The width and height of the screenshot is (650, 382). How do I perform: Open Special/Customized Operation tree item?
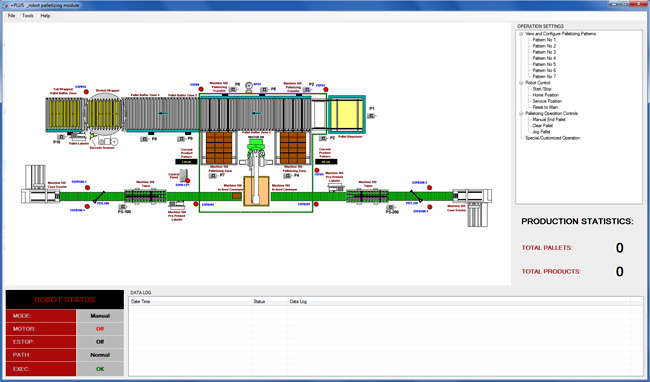click(553, 138)
